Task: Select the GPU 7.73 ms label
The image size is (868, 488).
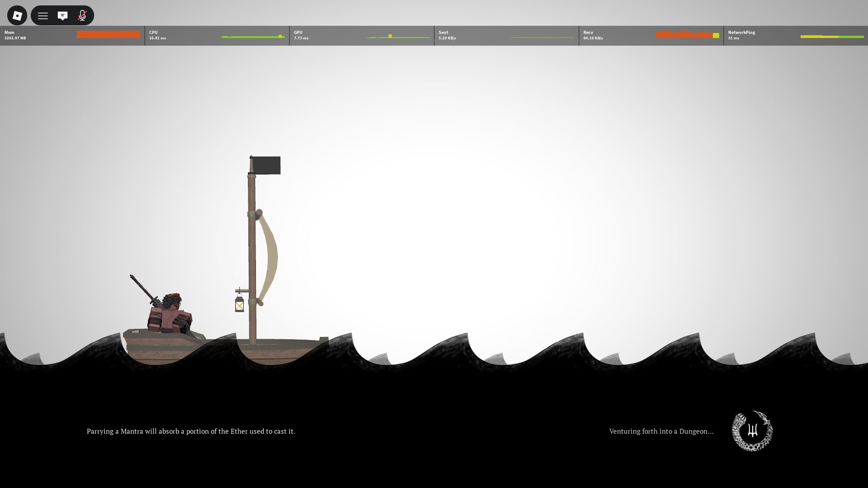Action: tap(301, 35)
